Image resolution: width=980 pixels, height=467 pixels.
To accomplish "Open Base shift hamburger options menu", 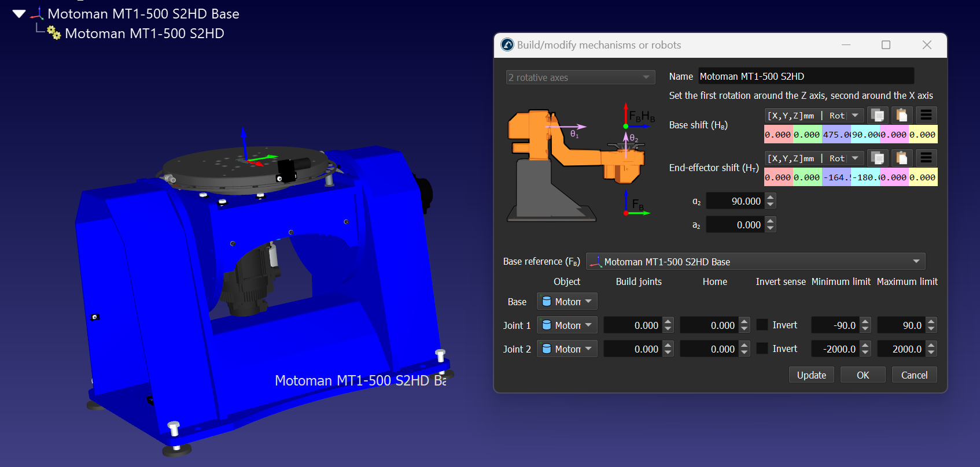I will point(926,116).
